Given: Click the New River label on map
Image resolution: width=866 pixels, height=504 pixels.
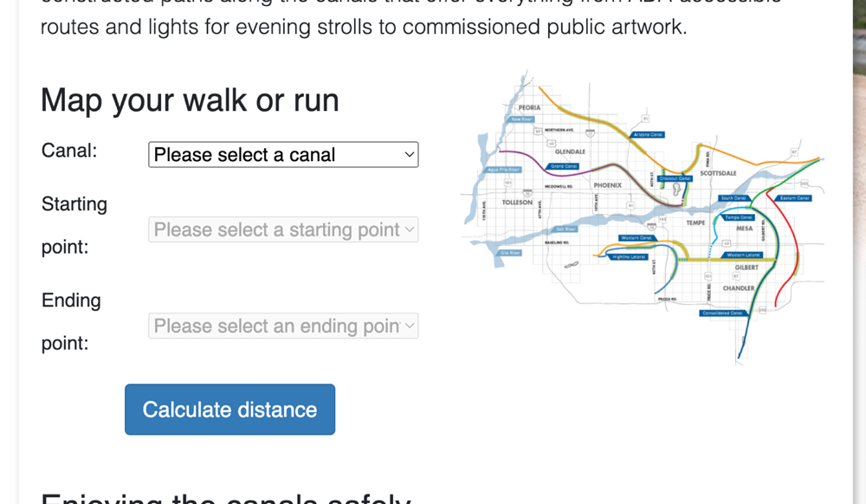Looking at the screenshot, I should 521,120.
